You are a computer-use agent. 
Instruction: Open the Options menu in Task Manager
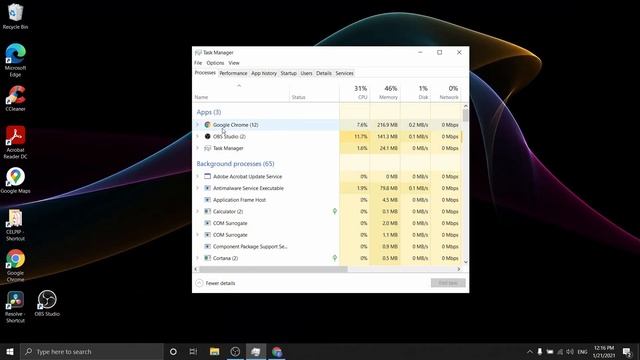(215, 63)
